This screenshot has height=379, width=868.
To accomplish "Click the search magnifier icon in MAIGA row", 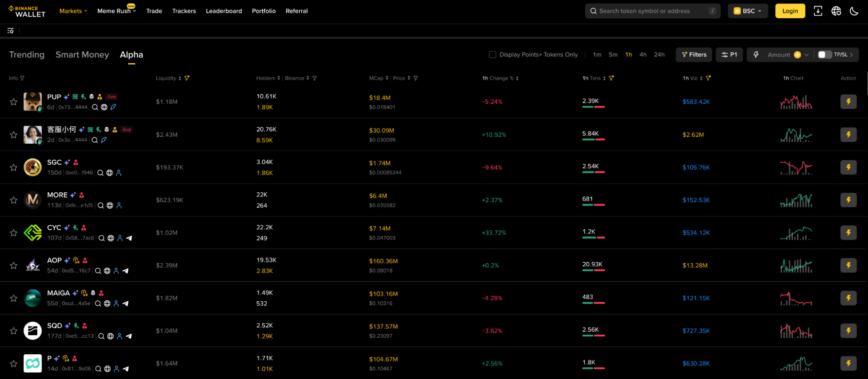I will [x=98, y=303].
